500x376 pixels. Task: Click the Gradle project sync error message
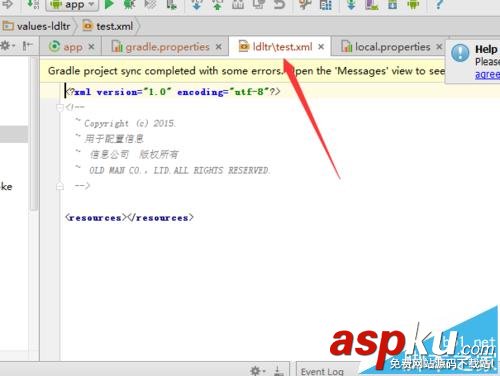[246, 71]
